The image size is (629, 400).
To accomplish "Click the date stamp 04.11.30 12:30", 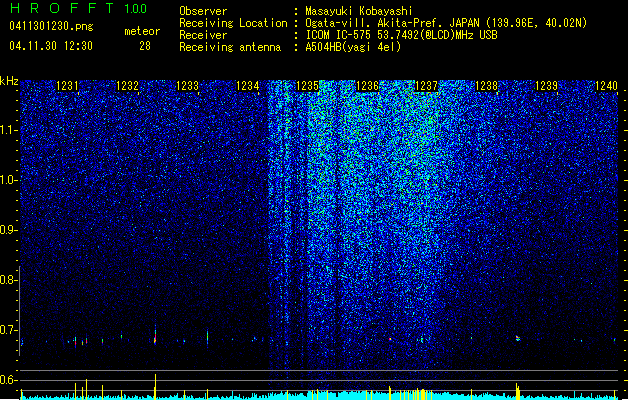I will 51,46.
